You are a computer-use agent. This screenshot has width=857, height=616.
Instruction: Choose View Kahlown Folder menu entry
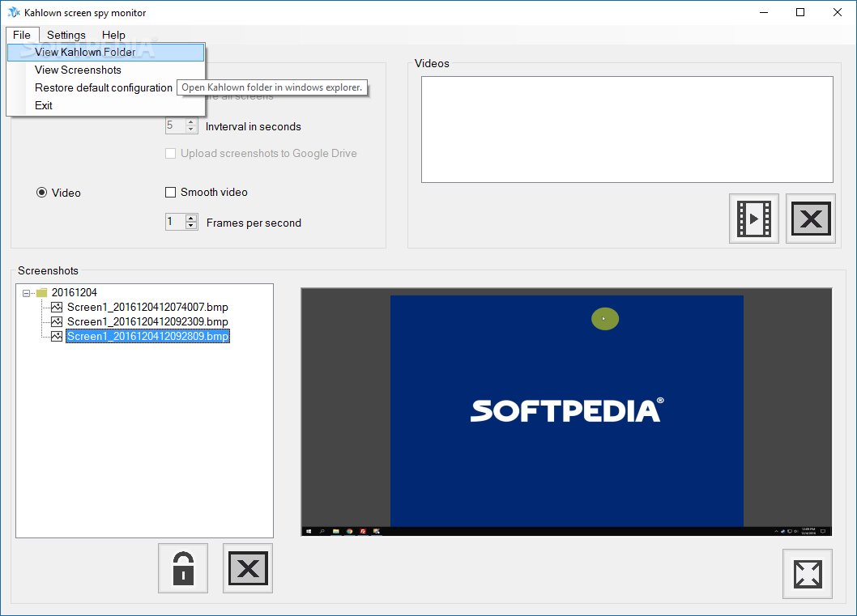click(105, 53)
